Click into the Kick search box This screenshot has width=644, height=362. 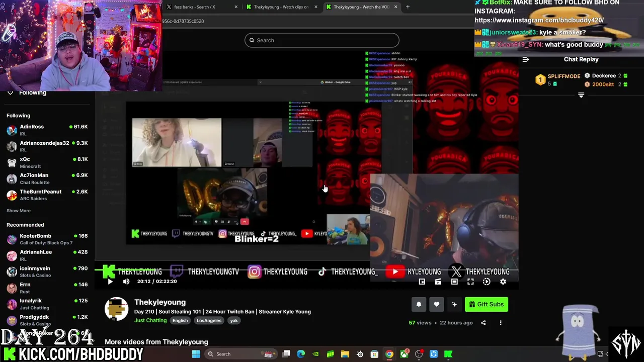point(322,40)
